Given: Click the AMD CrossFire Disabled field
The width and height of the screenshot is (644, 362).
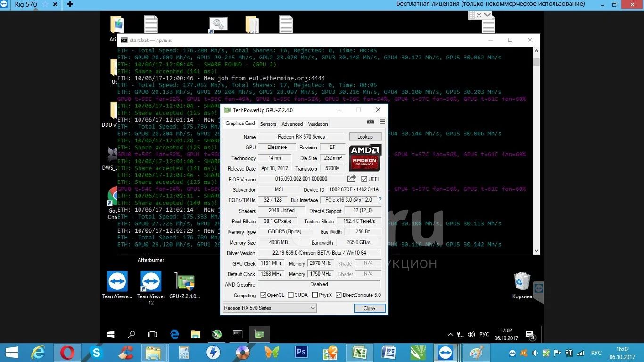Looking at the screenshot, I should [x=319, y=284].
